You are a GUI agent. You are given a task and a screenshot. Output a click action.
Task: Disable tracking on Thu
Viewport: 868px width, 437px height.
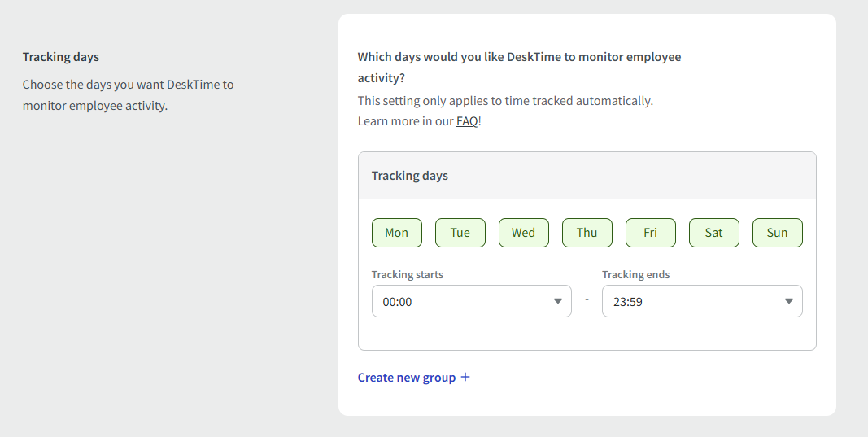(x=587, y=233)
